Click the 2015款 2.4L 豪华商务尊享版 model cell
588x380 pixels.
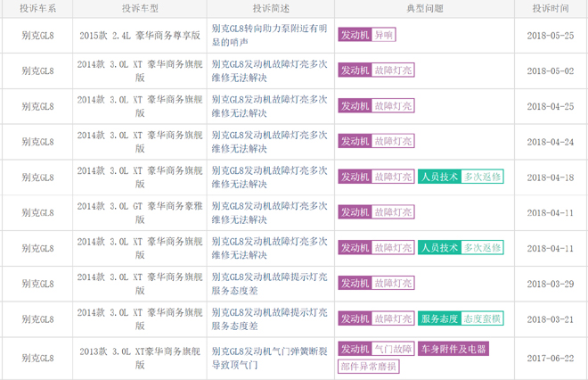140,36
